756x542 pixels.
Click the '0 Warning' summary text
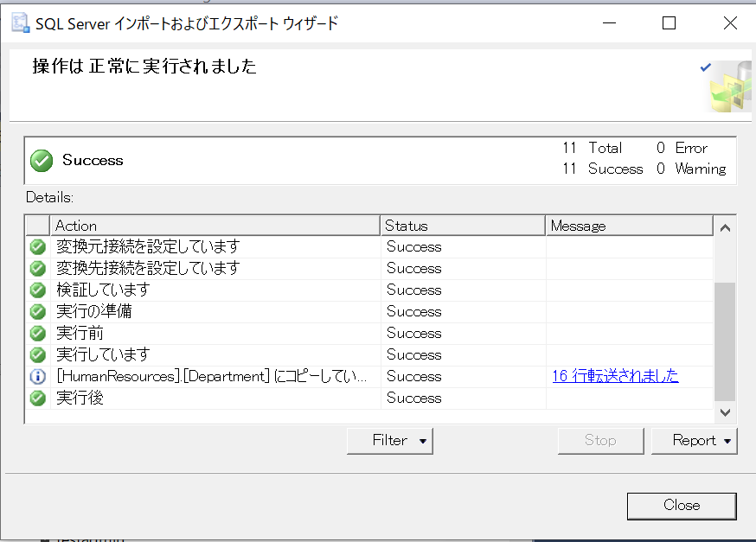coord(691,169)
